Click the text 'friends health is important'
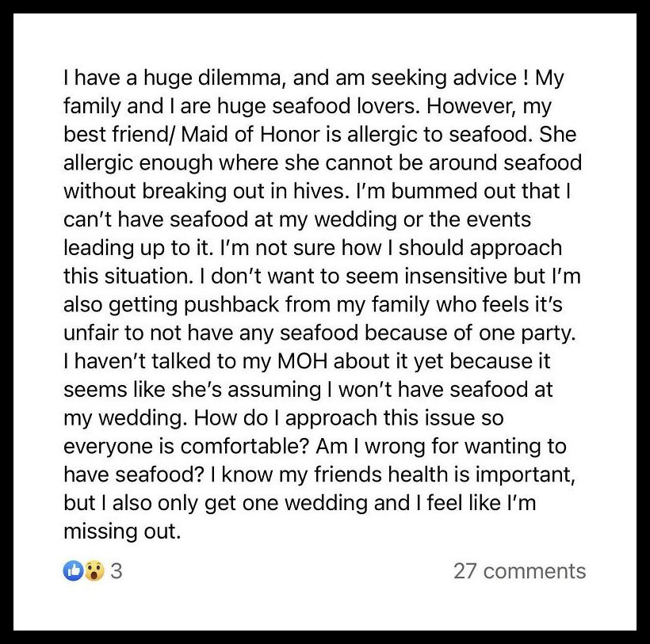 (445, 474)
